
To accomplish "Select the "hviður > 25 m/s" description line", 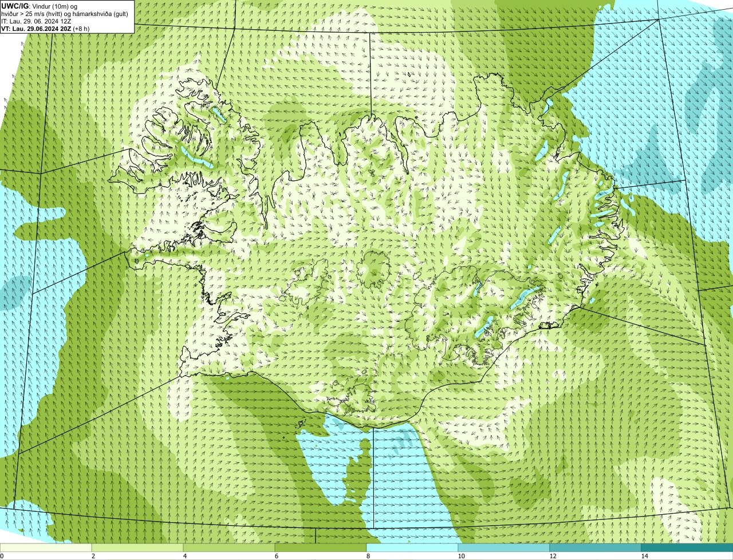I will click(65, 13).
